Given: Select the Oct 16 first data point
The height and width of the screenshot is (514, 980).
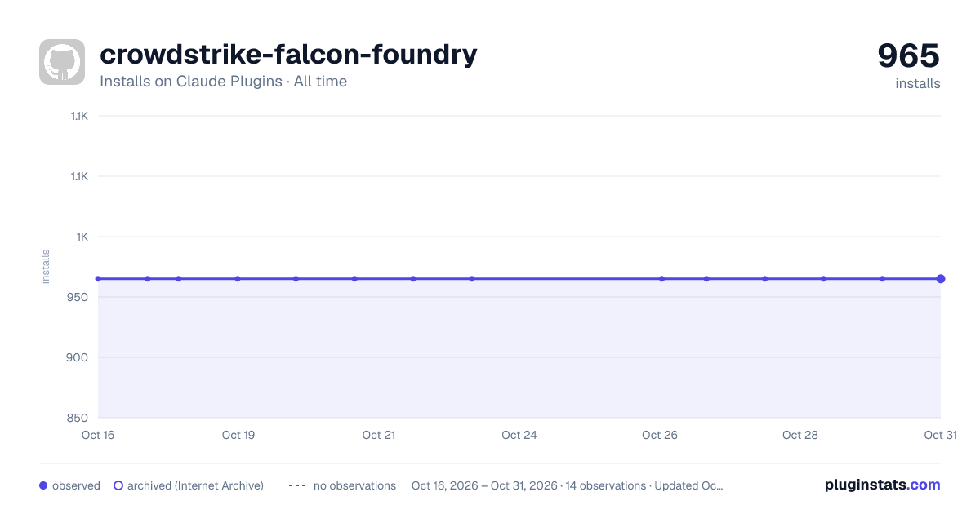Looking at the screenshot, I should (x=98, y=279).
